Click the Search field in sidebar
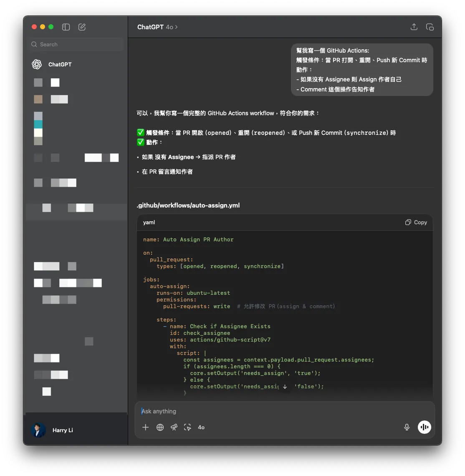This screenshot has height=476, width=465. pos(76,44)
